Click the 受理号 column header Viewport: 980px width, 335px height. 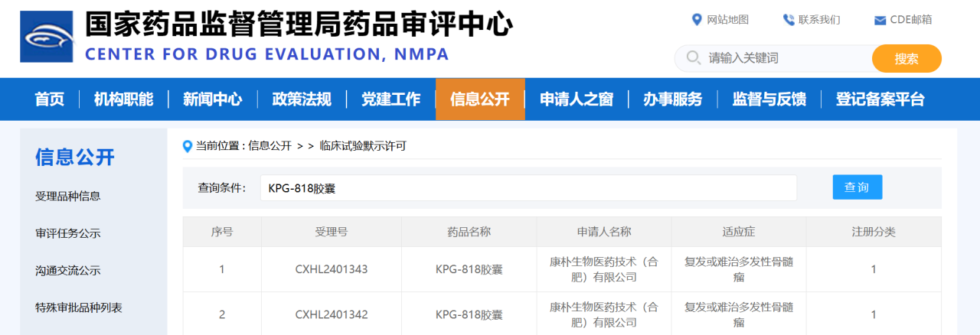[332, 232]
